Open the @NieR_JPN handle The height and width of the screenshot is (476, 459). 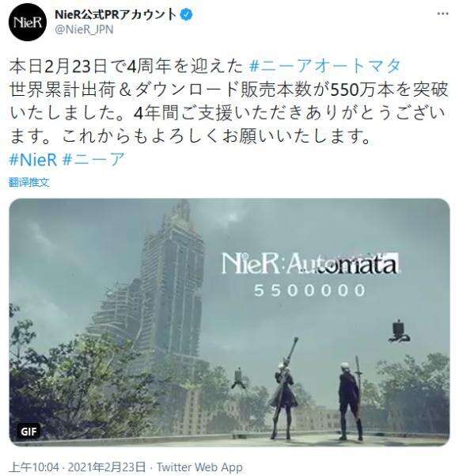[84, 30]
